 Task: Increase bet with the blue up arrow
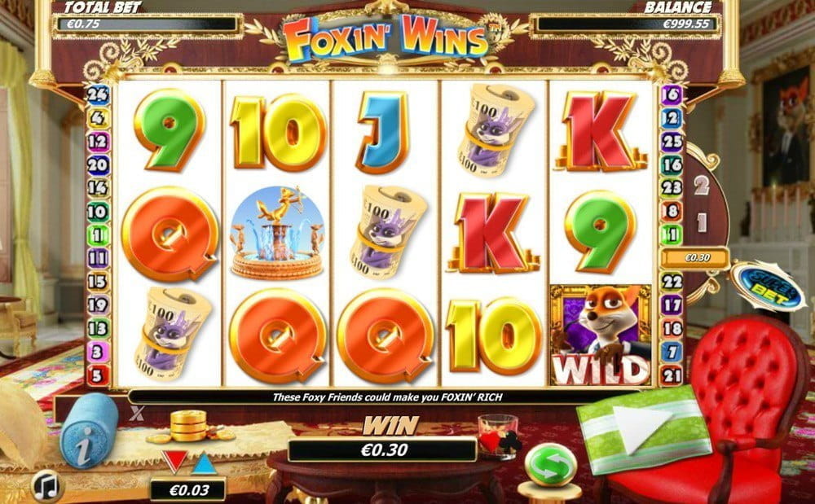205,463
